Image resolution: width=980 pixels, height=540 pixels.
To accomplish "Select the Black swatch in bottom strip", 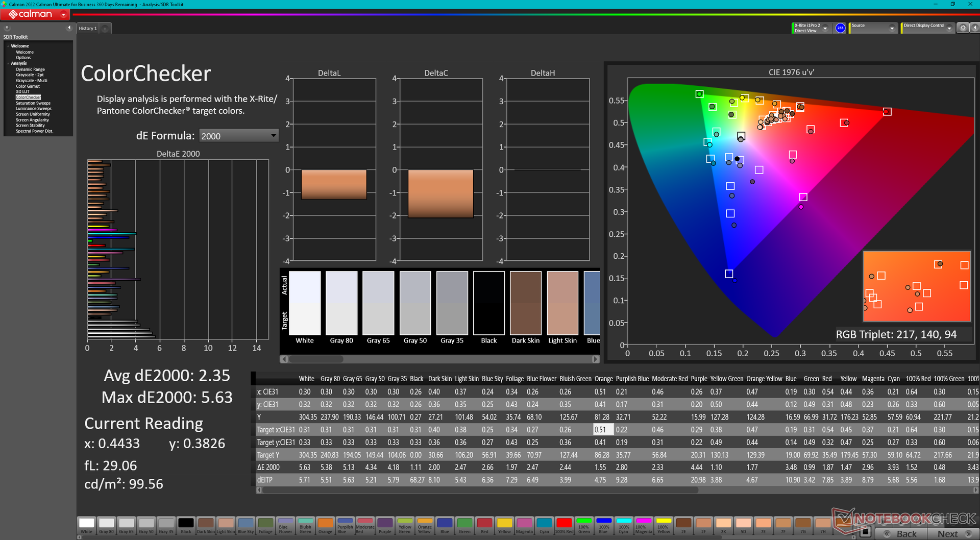I will (186, 526).
